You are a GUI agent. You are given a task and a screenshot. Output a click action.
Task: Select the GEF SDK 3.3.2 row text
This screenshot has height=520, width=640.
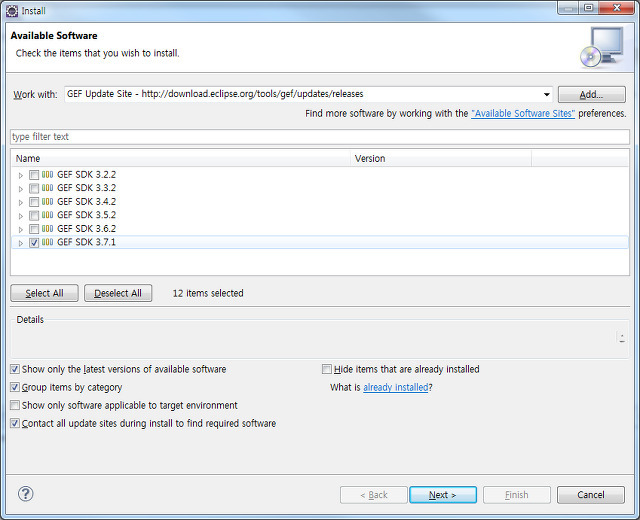point(87,188)
